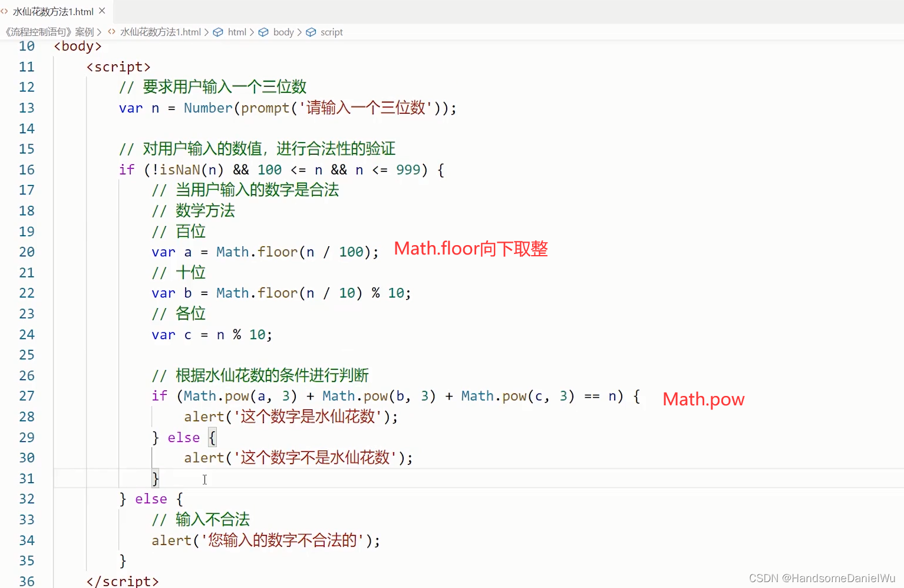Image resolution: width=904 pixels, height=588 pixels.
Task: Place cursor on the <body> tag
Action: coord(78,47)
